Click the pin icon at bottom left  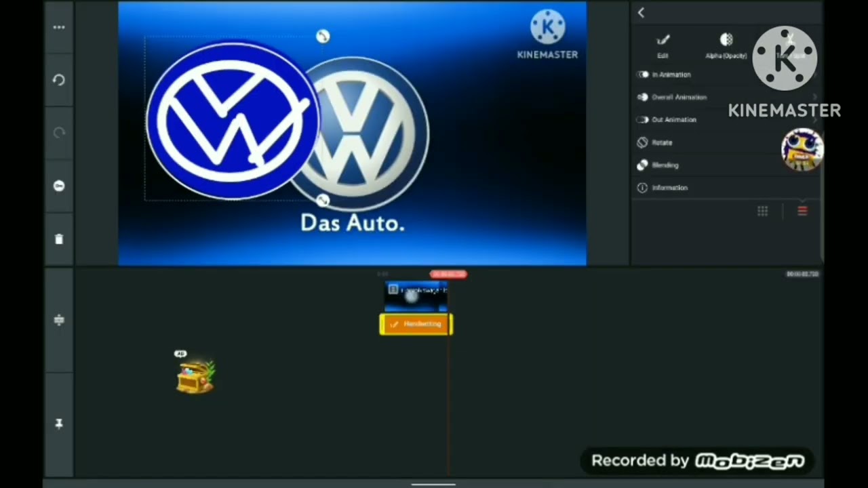pos(59,424)
